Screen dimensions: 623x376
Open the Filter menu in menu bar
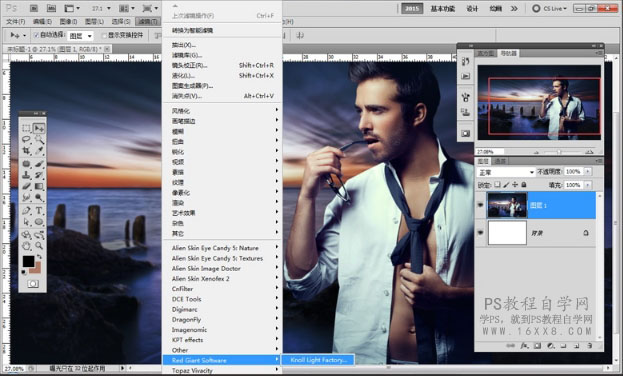pyautogui.click(x=148, y=21)
